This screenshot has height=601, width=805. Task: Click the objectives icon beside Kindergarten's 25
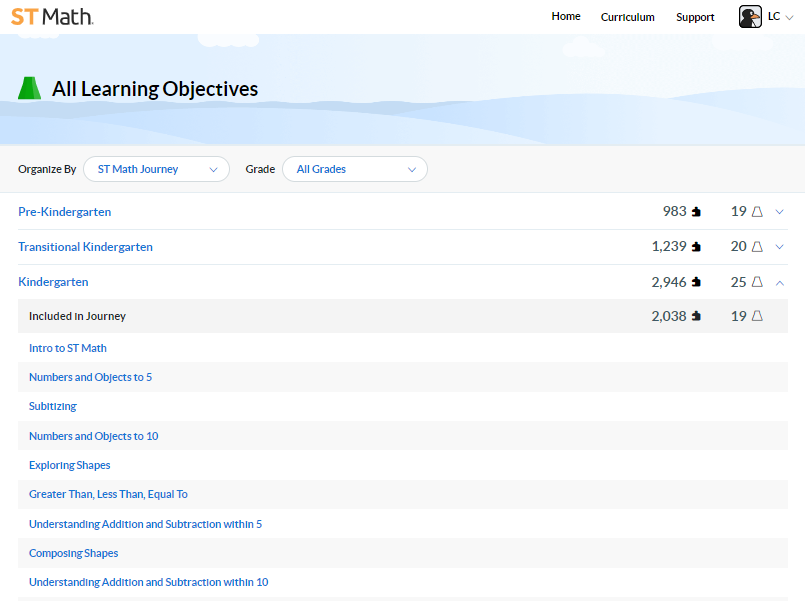(x=757, y=282)
